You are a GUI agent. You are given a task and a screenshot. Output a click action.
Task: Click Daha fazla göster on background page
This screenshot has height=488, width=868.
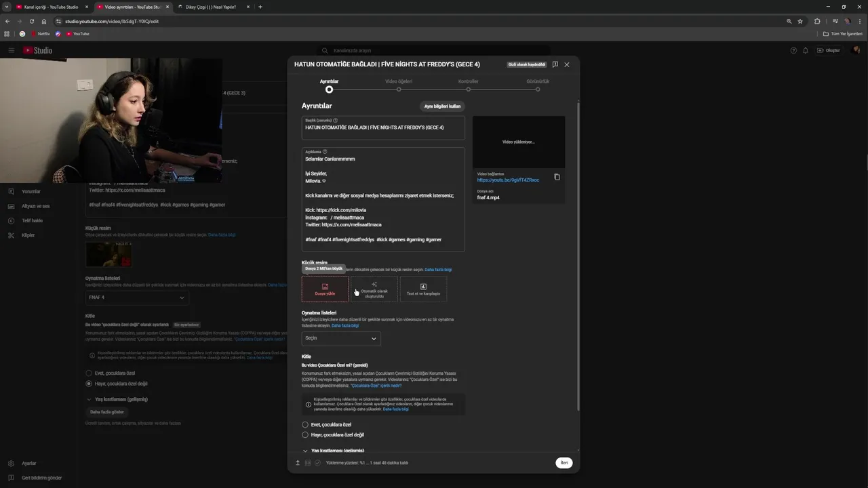107,412
